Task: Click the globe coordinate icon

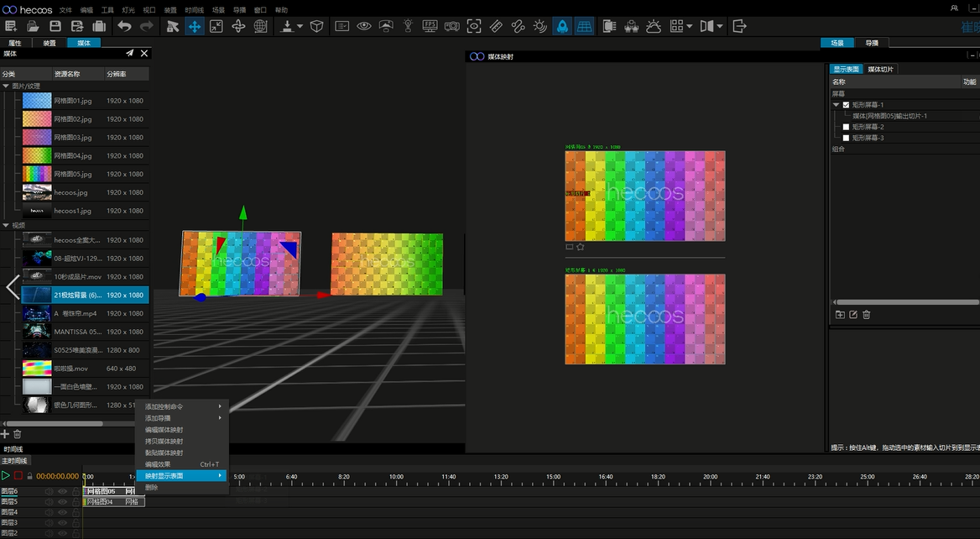Action: click(x=261, y=26)
